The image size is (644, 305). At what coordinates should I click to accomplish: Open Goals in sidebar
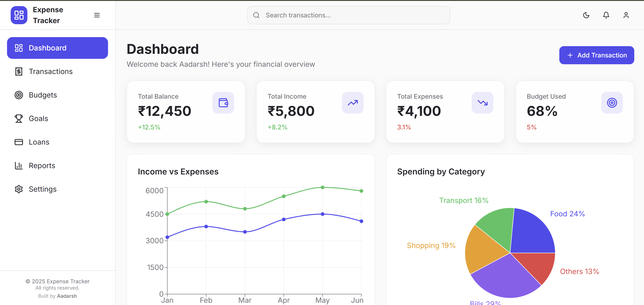[x=58, y=118]
